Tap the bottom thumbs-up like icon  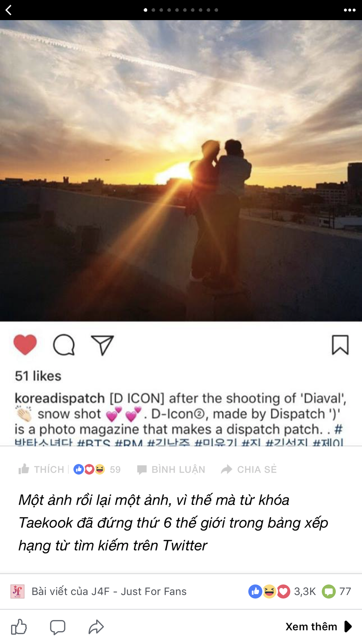click(19, 627)
